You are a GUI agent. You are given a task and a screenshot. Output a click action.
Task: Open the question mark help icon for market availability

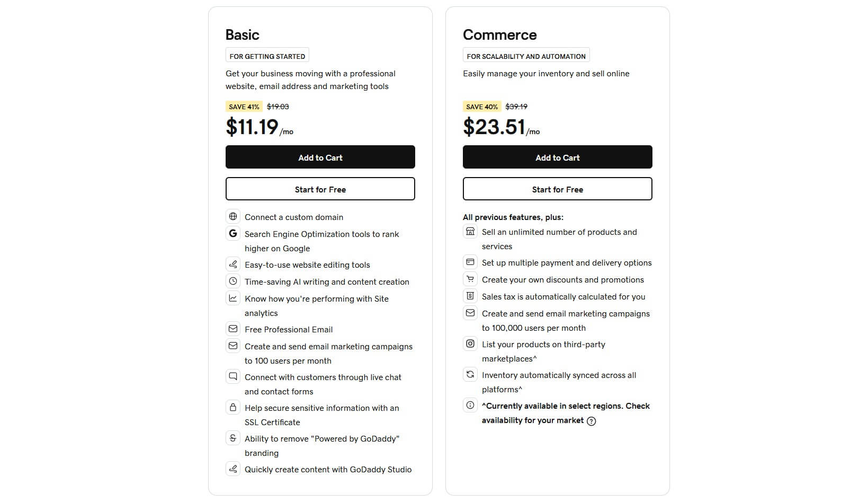pos(592,421)
